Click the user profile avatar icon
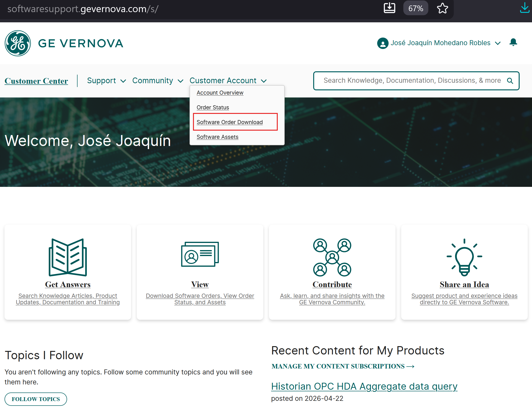Screen dimensions: 532x407 382,43
